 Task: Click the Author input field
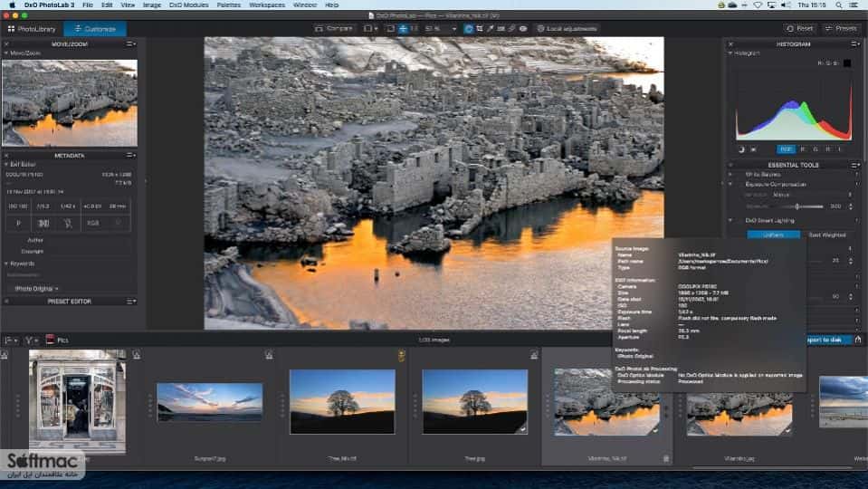coord(90,240)
